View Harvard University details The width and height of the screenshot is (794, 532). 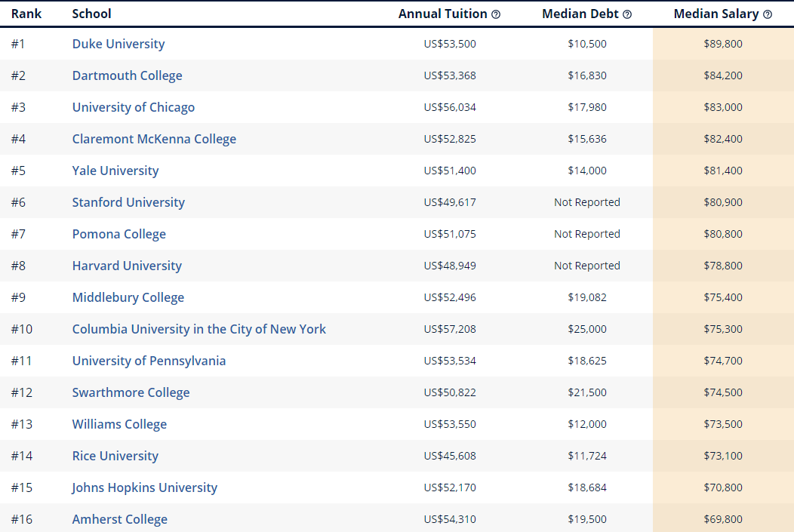tap(127, 266)
